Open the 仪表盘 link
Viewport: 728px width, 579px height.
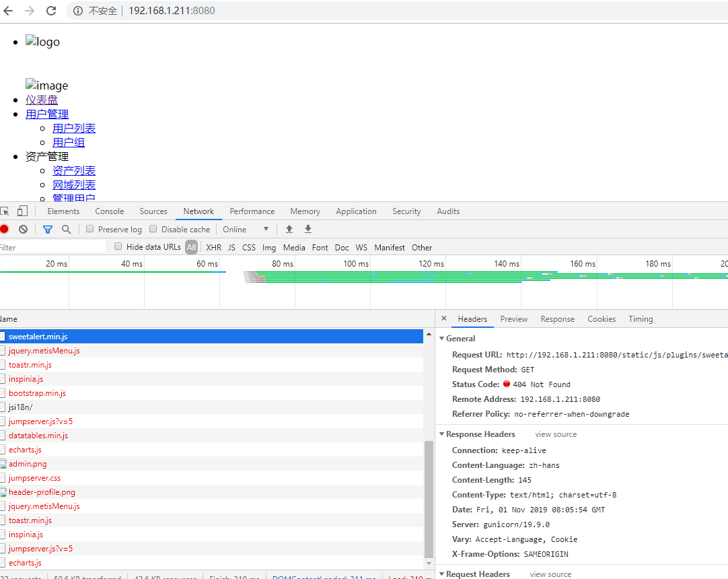[x=42, y=100]
